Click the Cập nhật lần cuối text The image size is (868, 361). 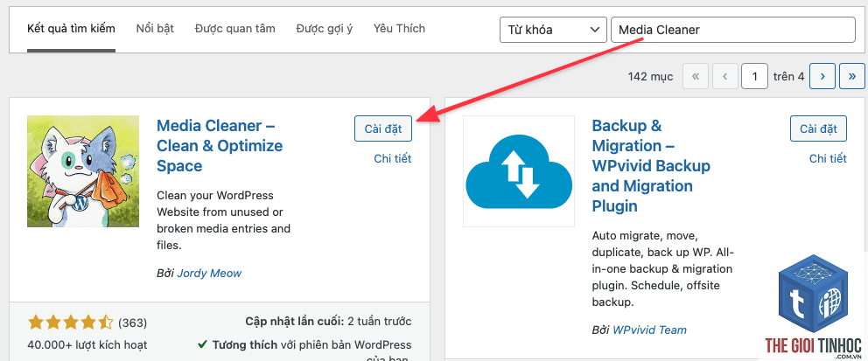(x=295, y=321)
